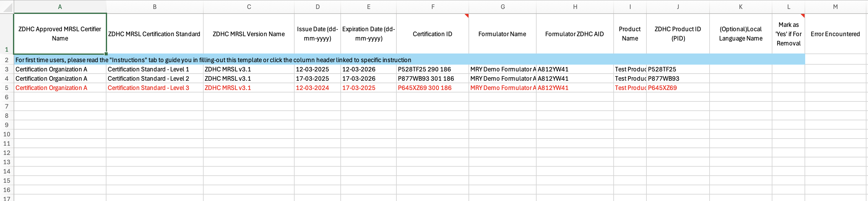This screenshot has height=201, width=868.
Task: Click 'Issue Date (dd-mm-yyyy)' header cell
Action: coord(317,34)
